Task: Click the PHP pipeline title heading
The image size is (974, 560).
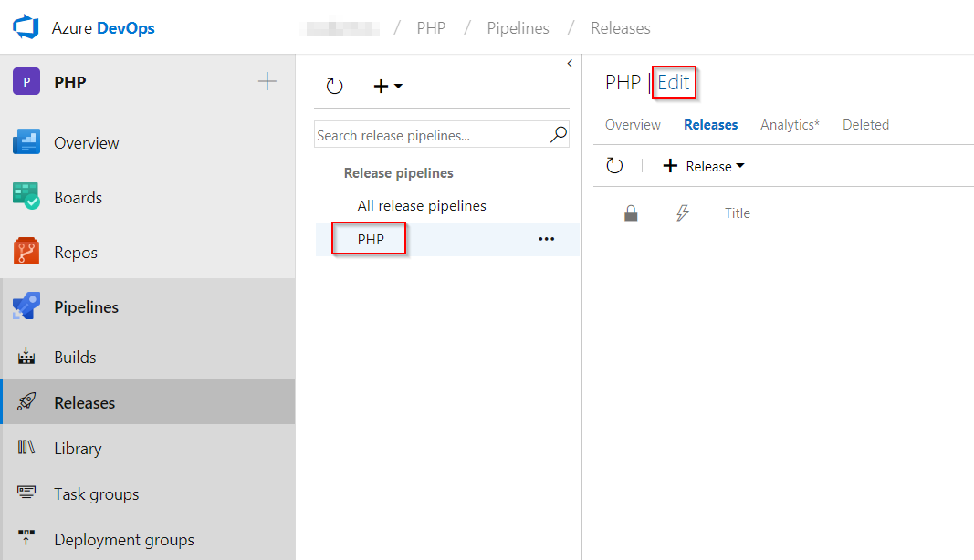Action: click(x=623, y=83)
